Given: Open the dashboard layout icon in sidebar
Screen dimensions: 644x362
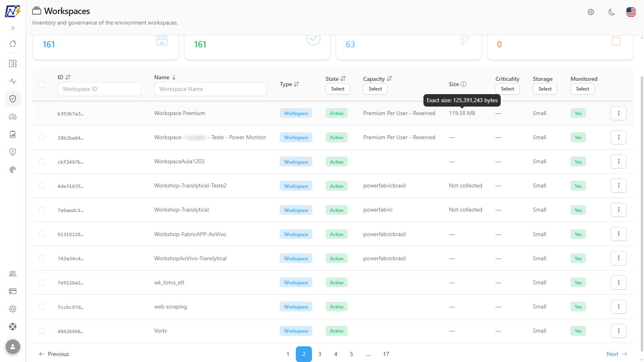Looking at the screenshot, I should (13, 64).
